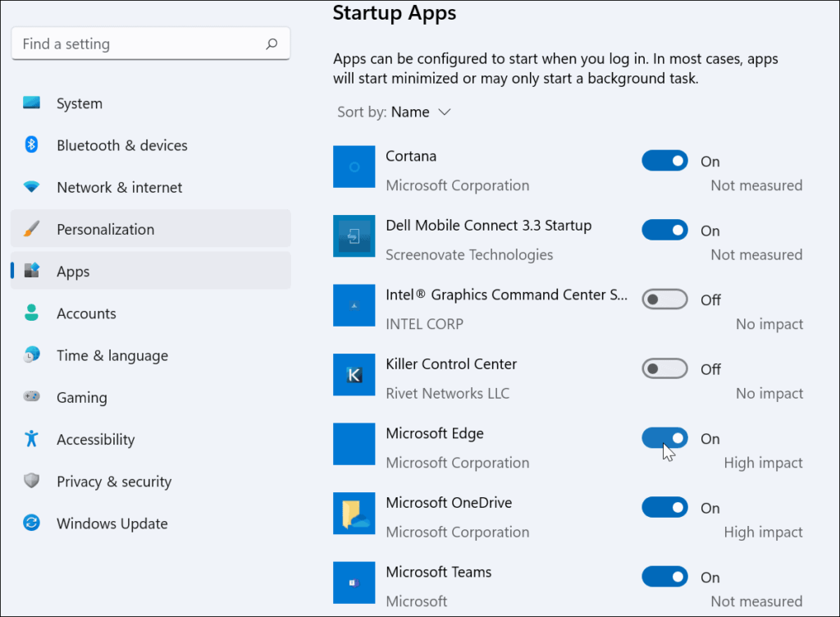Click the Cortana app icon
This screenshot has height=617, width=840.
354,167
